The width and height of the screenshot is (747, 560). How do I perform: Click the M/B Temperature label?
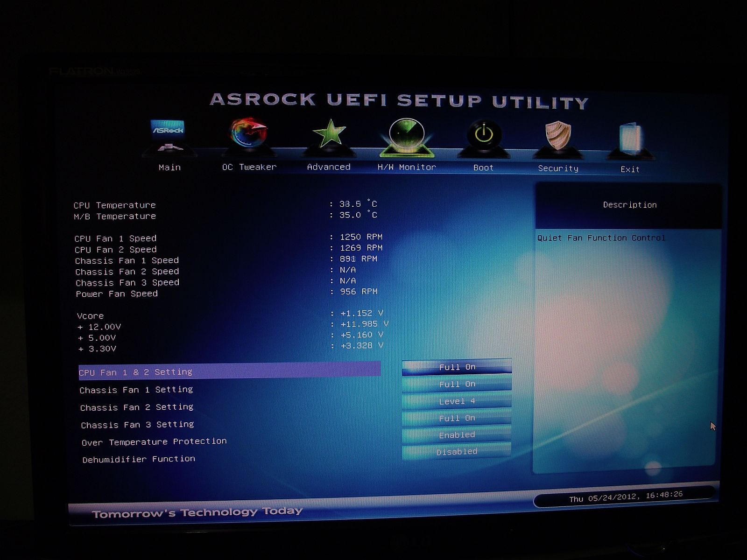[114, 216]
